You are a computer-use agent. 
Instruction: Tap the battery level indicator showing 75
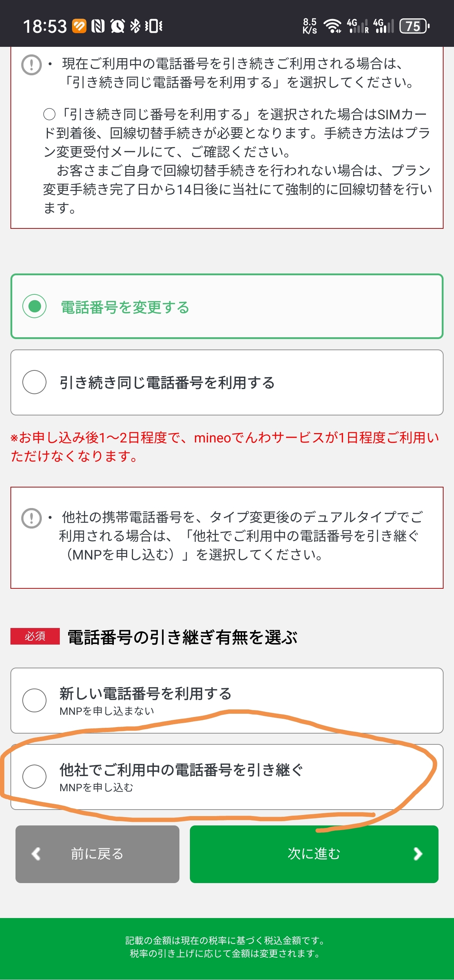(x=414, y=26)
